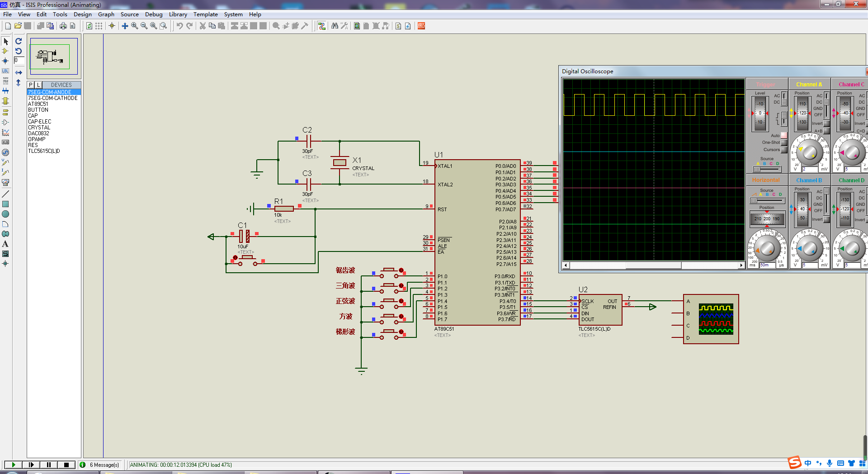Click the Channel A volts value field
This screenshot has height=474, width=868.
pos(811,169)
